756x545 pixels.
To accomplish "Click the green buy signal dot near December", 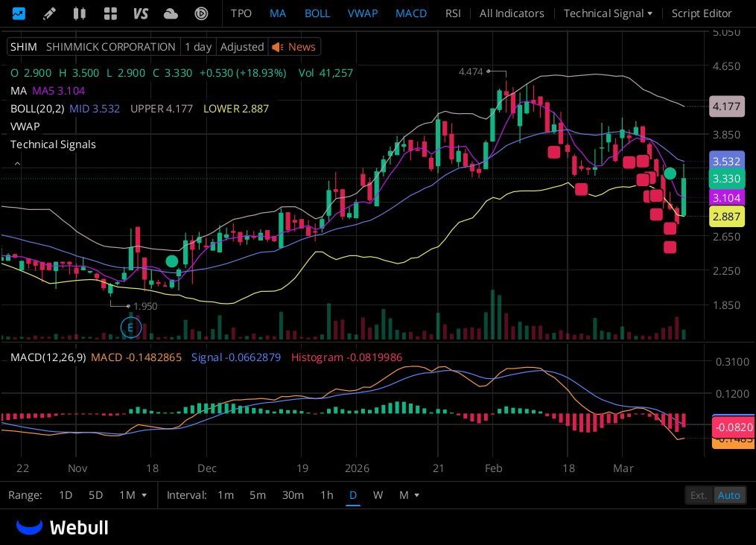I will click(x=171, y=261).
